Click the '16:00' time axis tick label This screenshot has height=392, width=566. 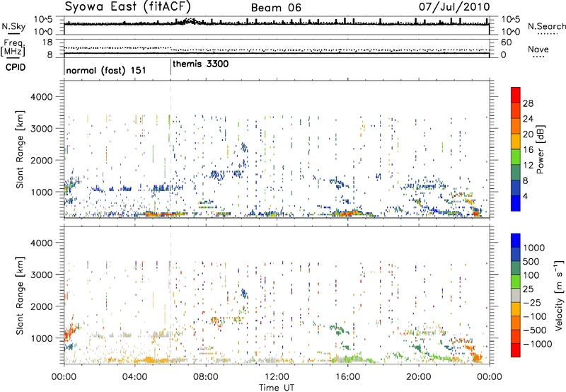[x=347, y=377]
